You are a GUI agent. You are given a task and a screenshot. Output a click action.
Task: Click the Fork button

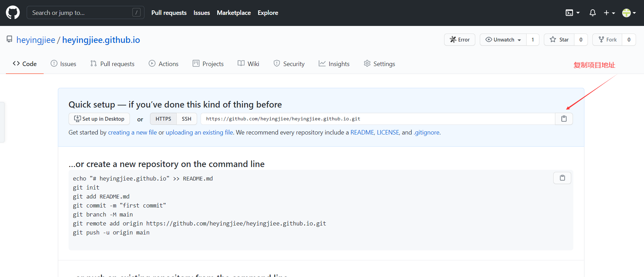[x=608, y=40]
